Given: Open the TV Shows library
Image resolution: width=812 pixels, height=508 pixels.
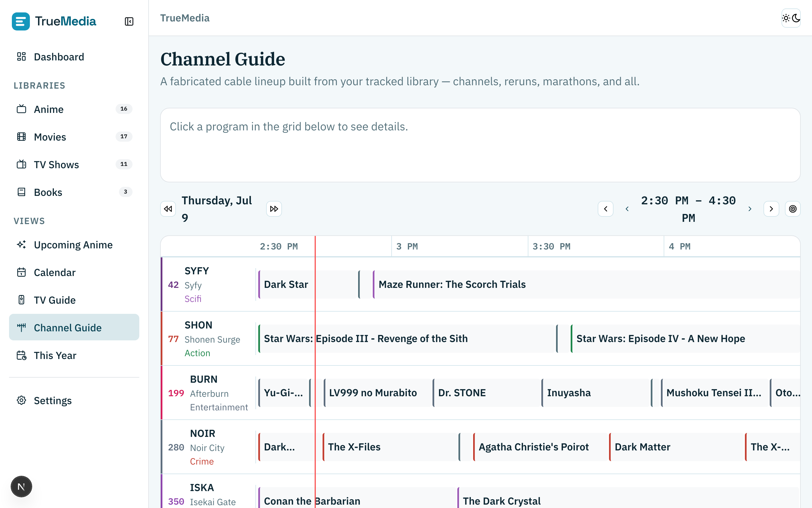Looking at the screenshot, I should pos(74,165).
